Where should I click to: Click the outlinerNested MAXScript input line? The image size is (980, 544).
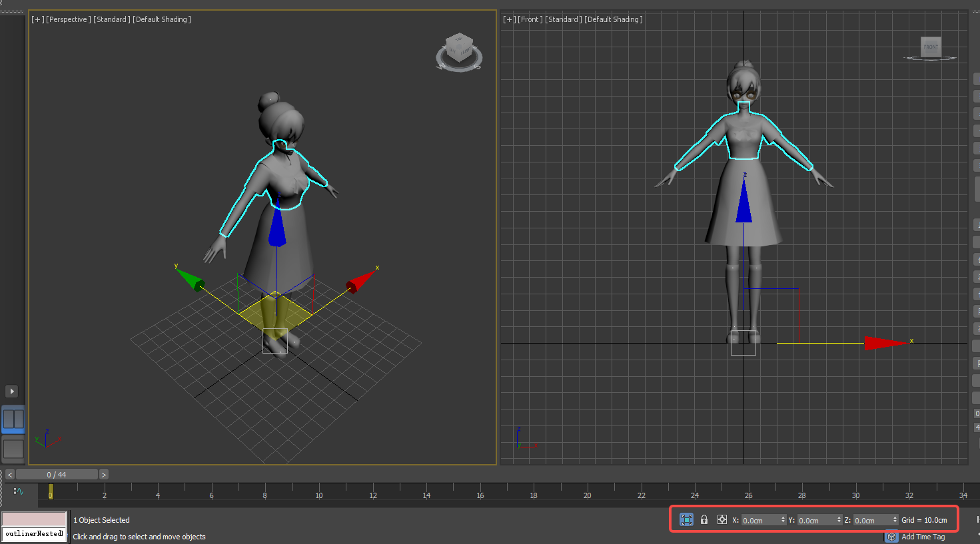34,534
